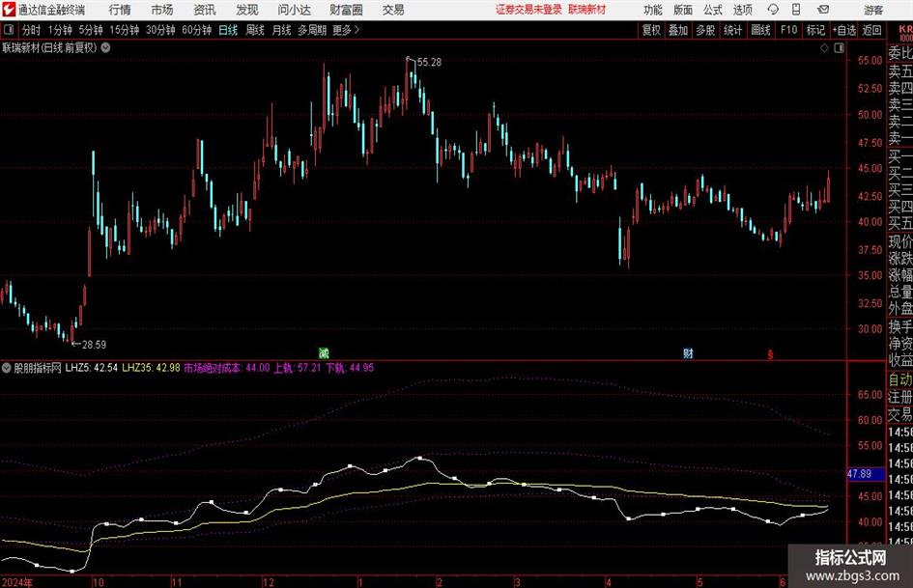
Task: Click the 多股 multi-stock button
Action: pyautogui.click(x=705, y=30)
